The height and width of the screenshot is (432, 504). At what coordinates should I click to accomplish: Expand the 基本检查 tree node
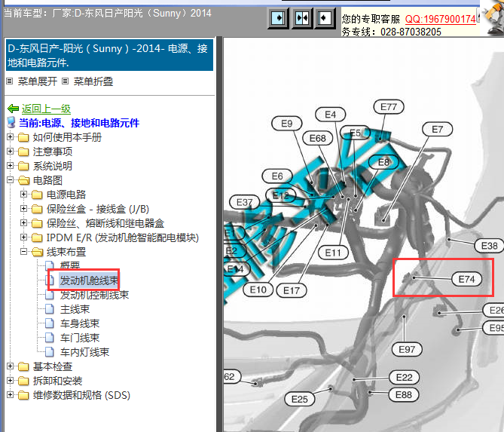pyautogui.click(x=11, y=366)
